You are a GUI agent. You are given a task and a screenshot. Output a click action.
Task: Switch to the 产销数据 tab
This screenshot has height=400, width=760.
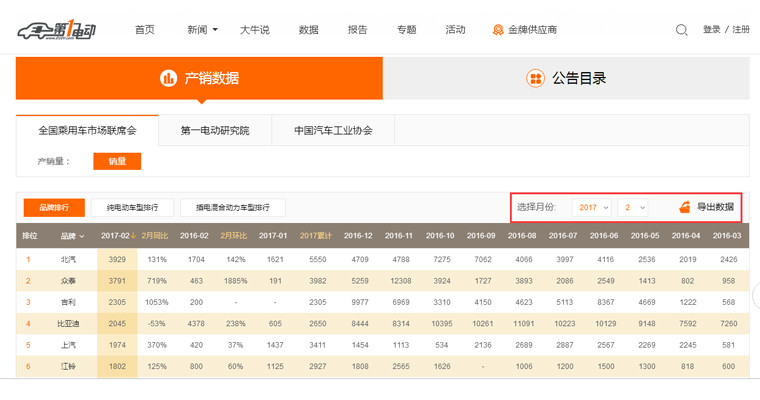point(199,78)
